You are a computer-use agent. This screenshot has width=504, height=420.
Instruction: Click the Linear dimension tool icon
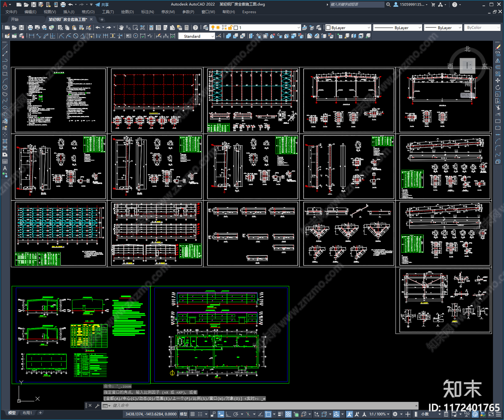click(x=31, y=36)
